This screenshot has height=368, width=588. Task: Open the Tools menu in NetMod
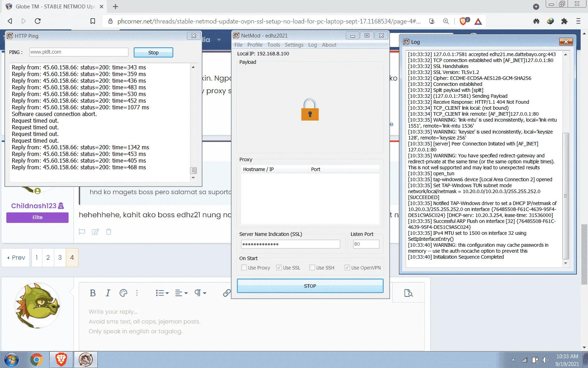pos(274,45)
